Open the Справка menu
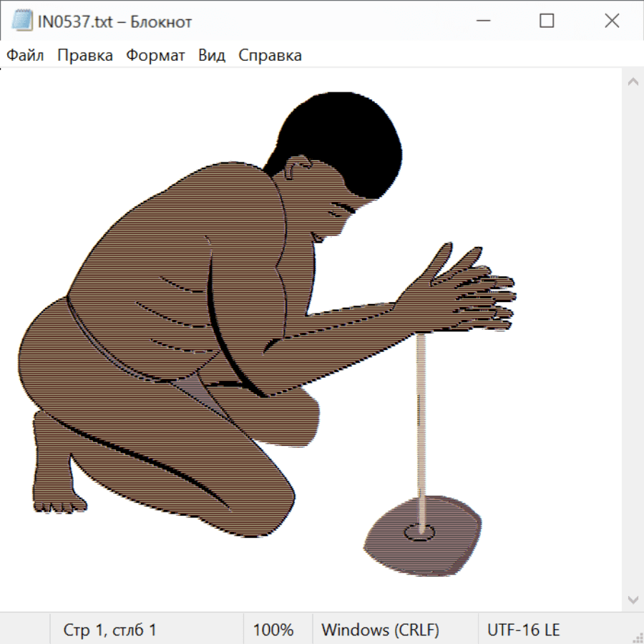The height and width of the screenshot is (644, 644). (x=270, y=56)
